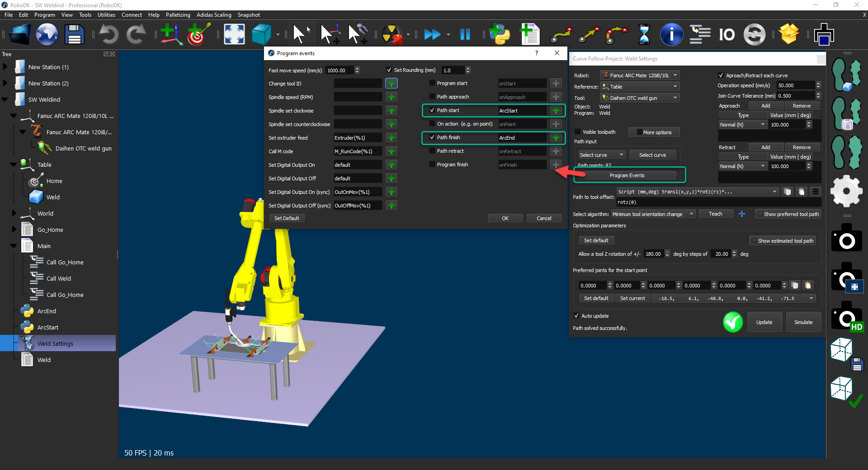Click the Check collisions radiation icon
Viewport: 868px width, 470px height.
tap(392, 34)
